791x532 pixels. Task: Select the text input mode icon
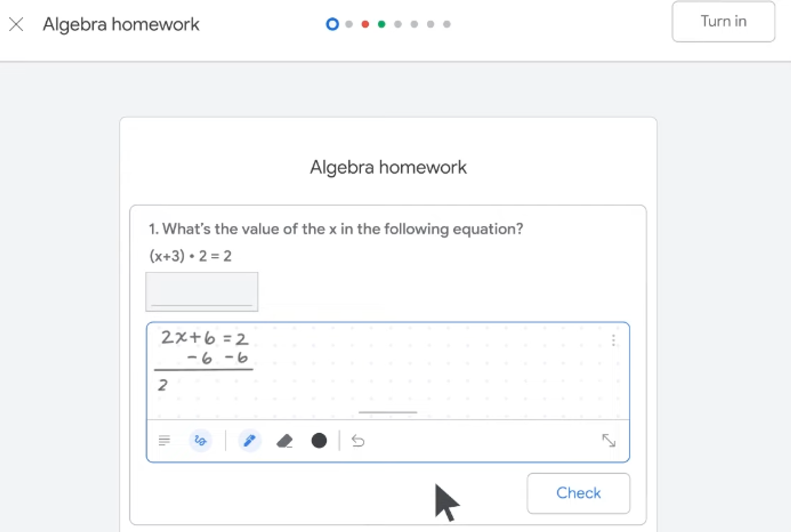164,440
